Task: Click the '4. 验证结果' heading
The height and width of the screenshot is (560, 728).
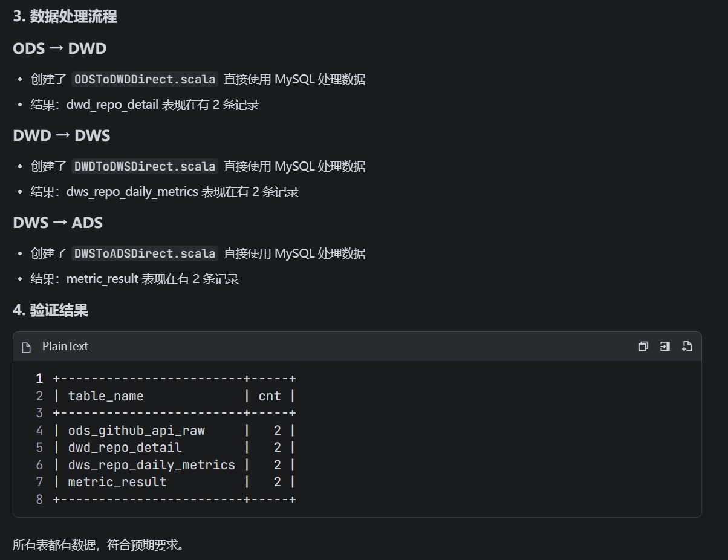Action: 51,311
